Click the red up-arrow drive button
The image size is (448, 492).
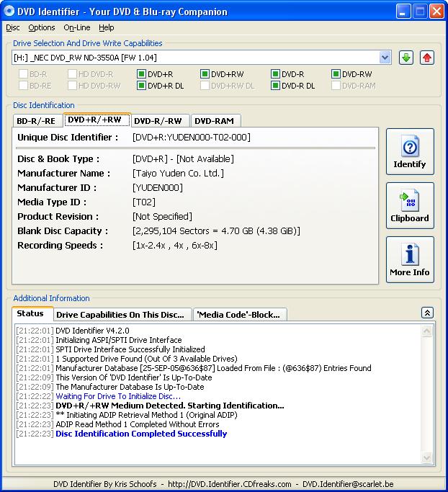[x=427, y=58]
